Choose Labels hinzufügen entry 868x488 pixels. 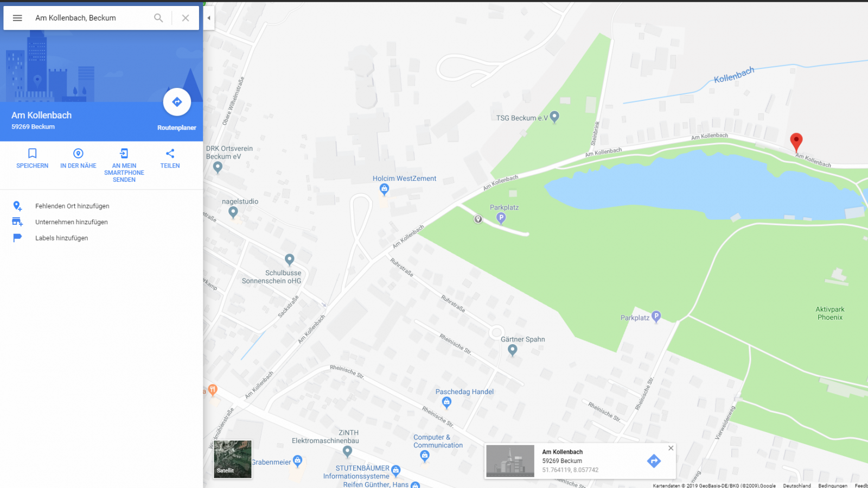(61, 238)
